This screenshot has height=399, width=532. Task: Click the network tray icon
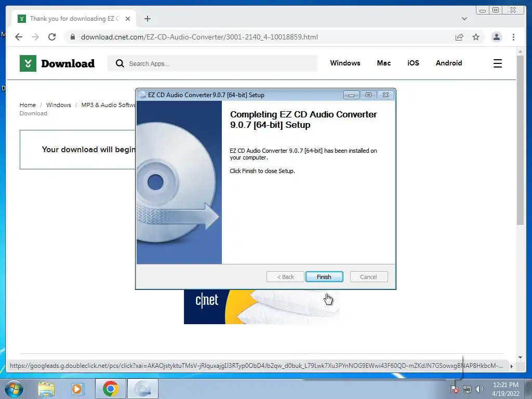tap(467, 389)
